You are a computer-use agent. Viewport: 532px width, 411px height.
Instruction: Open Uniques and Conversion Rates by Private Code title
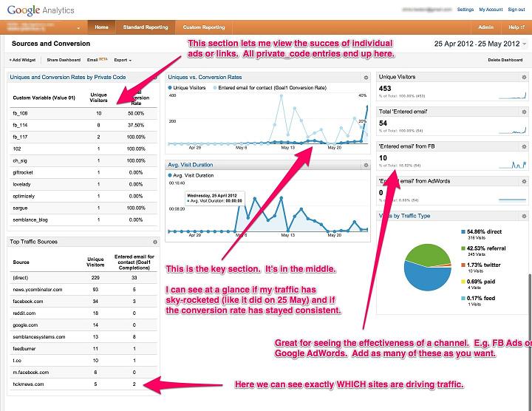(68, 78)
